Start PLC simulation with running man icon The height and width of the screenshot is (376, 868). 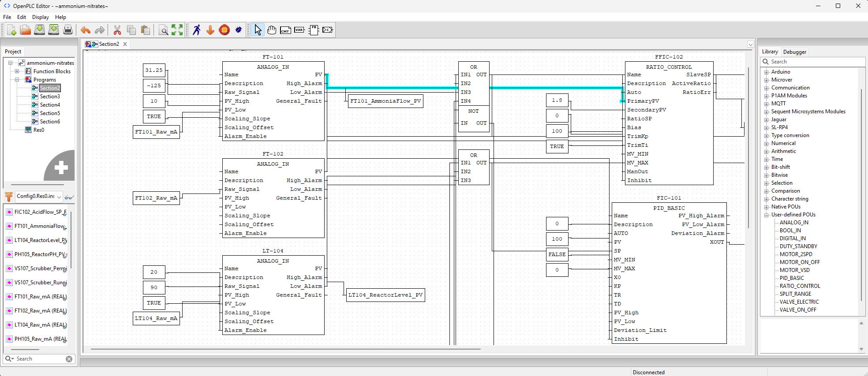click(197, 30)
